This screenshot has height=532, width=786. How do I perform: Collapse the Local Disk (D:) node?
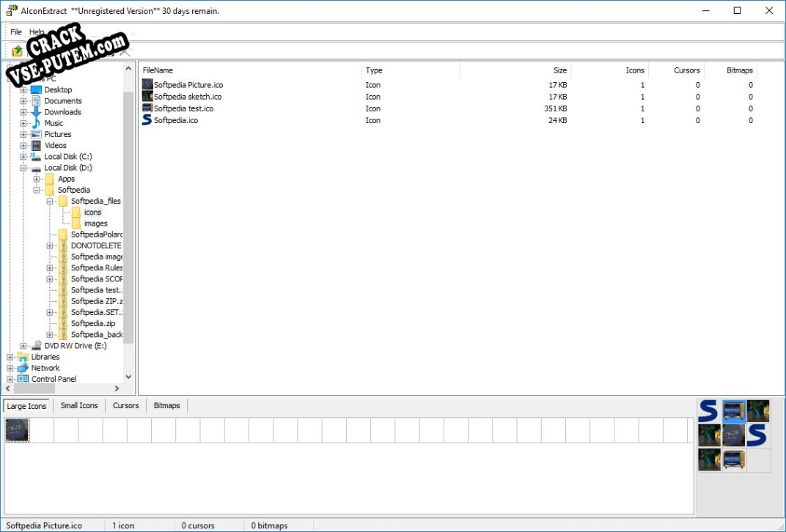pyautogui.click(x=23, y=168)
